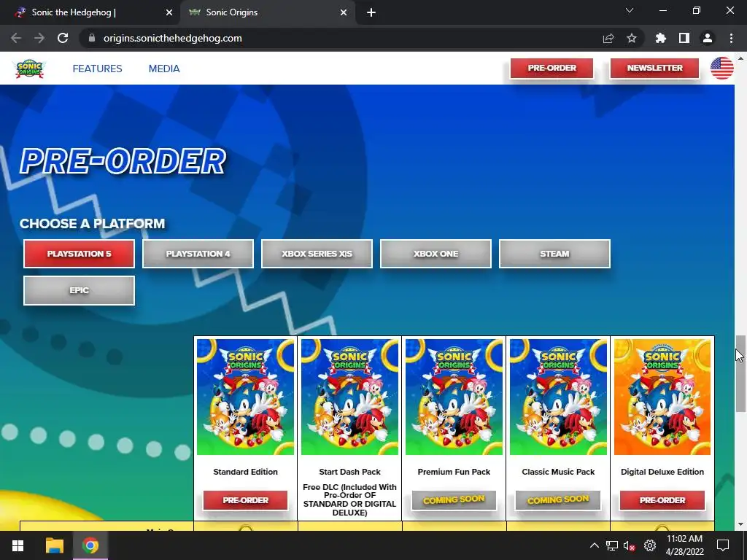Viewport: 747px width, 560px height.
Task: Open network status tray icon
Action: pos(612,545)
